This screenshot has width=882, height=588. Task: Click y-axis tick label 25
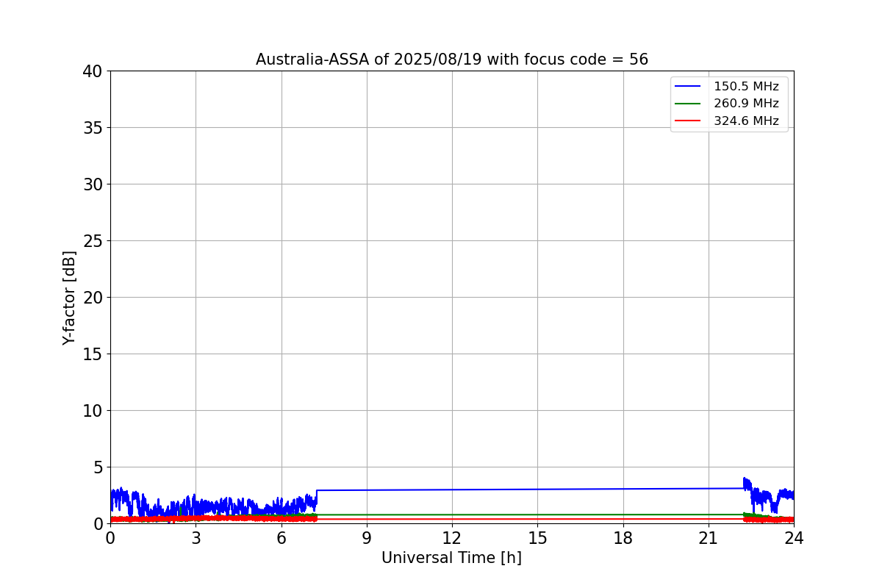click(x=92, y=241)
